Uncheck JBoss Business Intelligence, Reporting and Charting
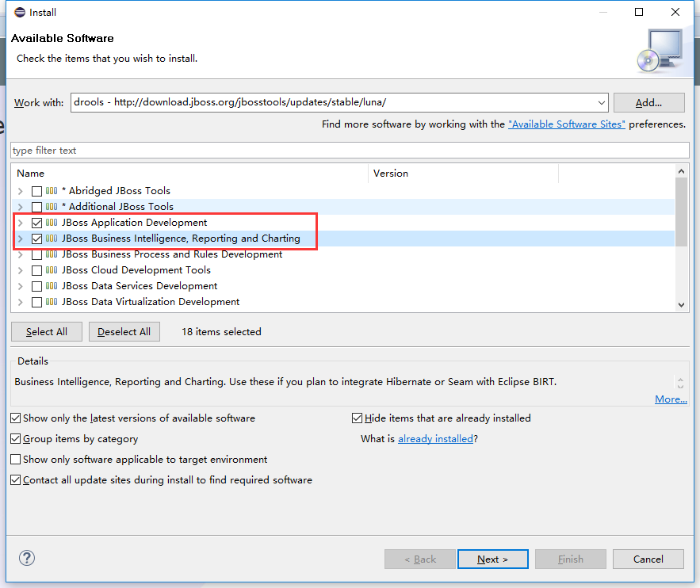700x588 pixels. (37, 239)
